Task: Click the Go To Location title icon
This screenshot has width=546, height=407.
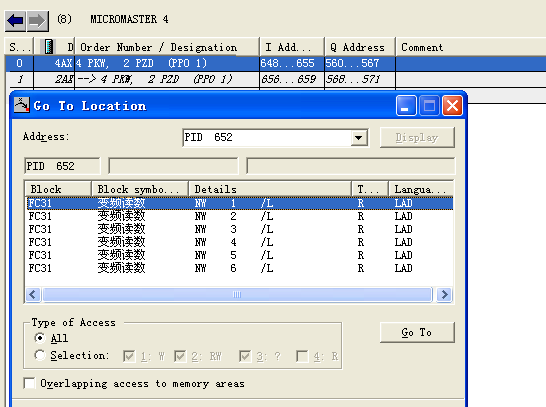Action: (x=22, y=105)
